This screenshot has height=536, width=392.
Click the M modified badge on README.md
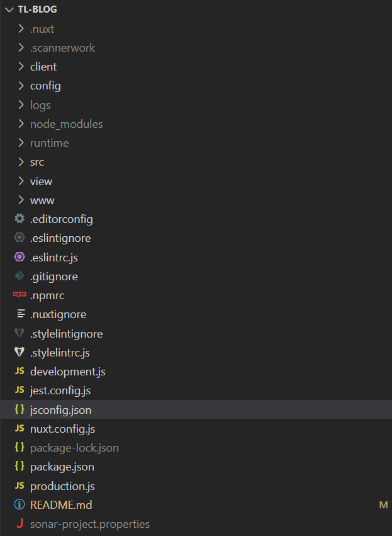click(x=383, y=505)
